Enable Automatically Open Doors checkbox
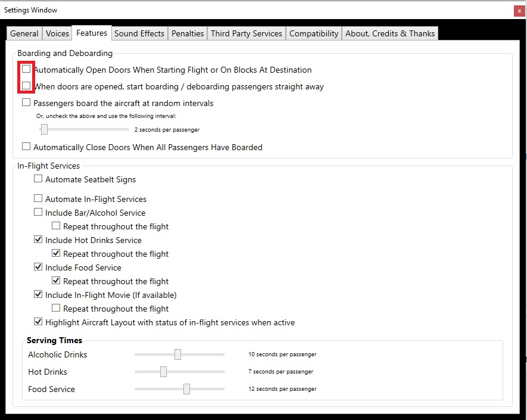 26,69
